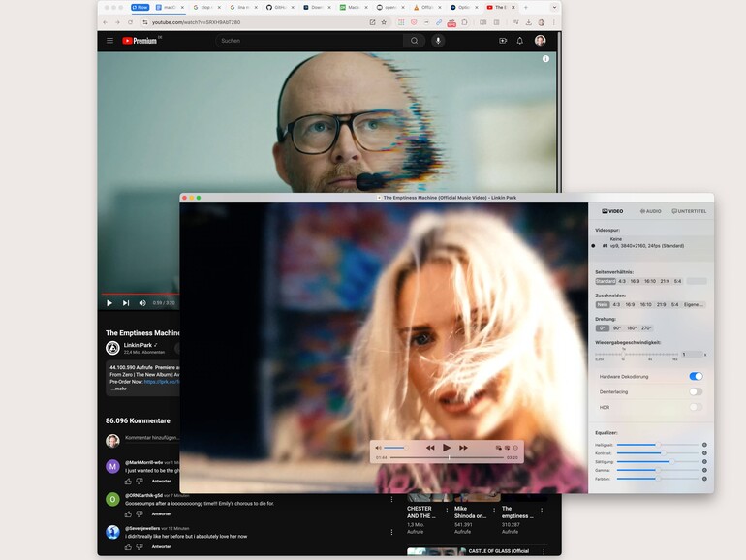This screenshot has height=560, width=746.
Task: Click the fast-forward button in the floating controller
Action: [x=463, y=448]
